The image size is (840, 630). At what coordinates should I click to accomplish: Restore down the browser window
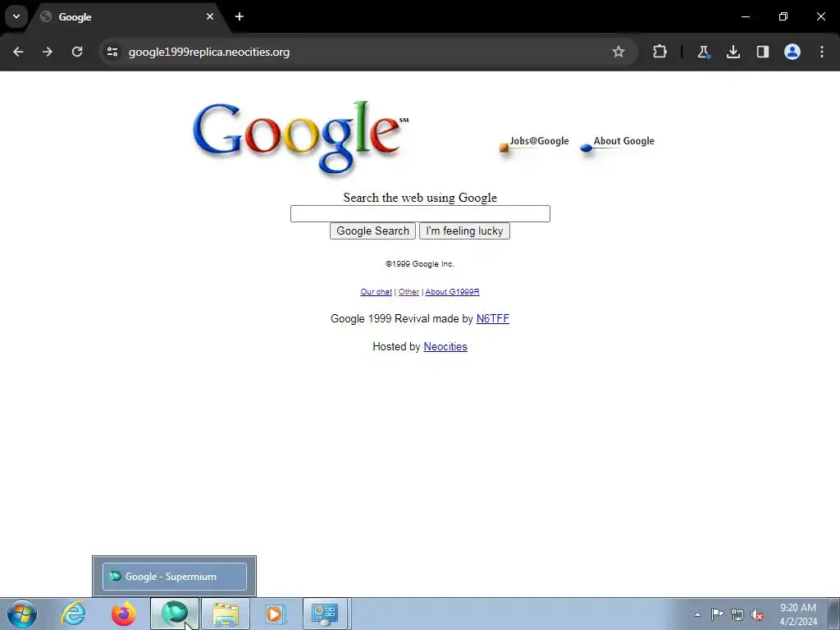[783, 16]
